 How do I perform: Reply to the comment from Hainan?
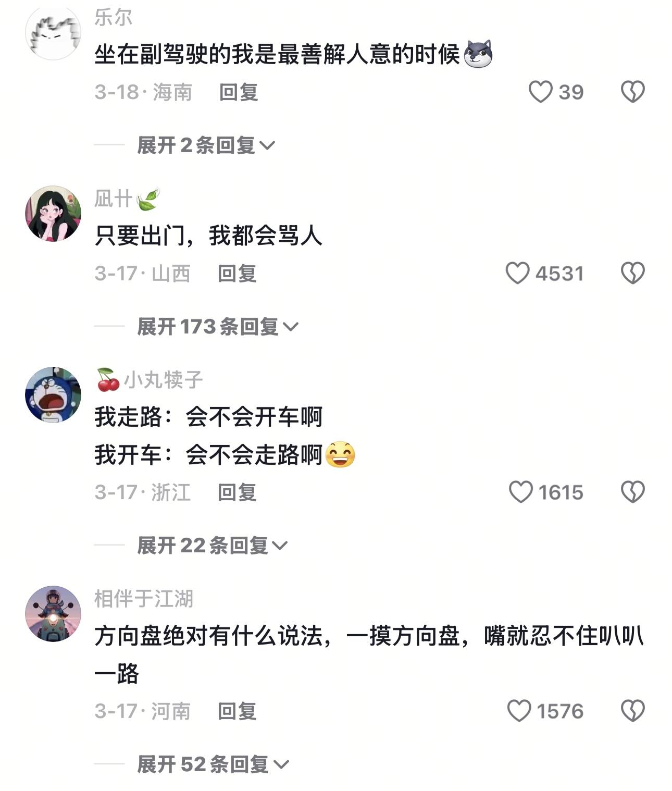click(x=239, y=92)
